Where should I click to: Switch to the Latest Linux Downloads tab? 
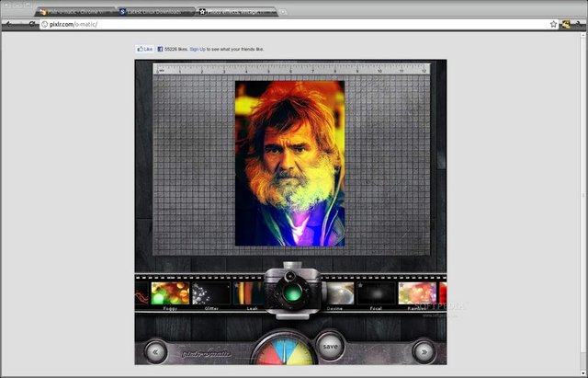click(154, 11)
